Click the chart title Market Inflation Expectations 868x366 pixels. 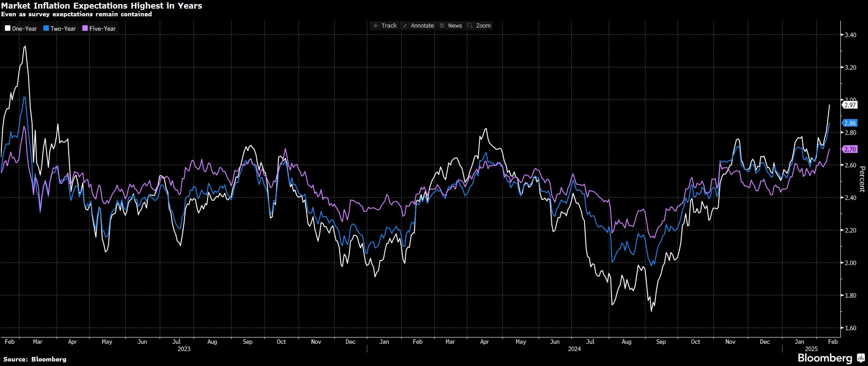(101, 6)
